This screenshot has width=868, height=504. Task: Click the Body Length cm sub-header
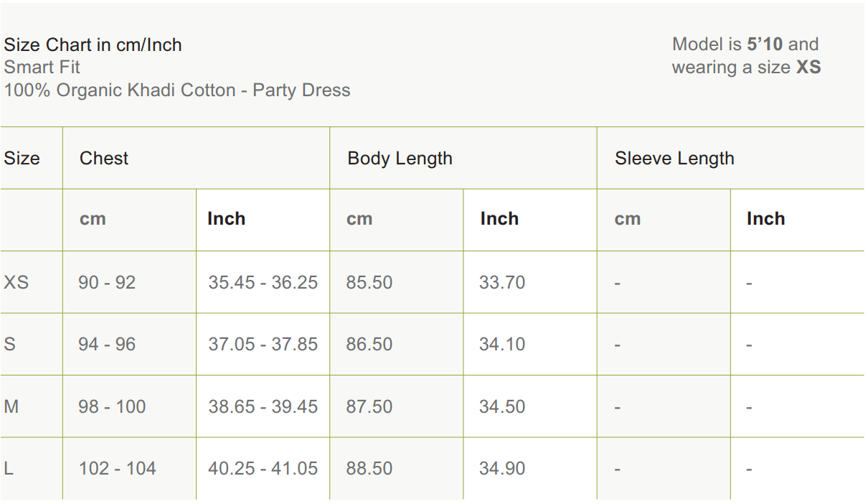(x=359, y=219)
